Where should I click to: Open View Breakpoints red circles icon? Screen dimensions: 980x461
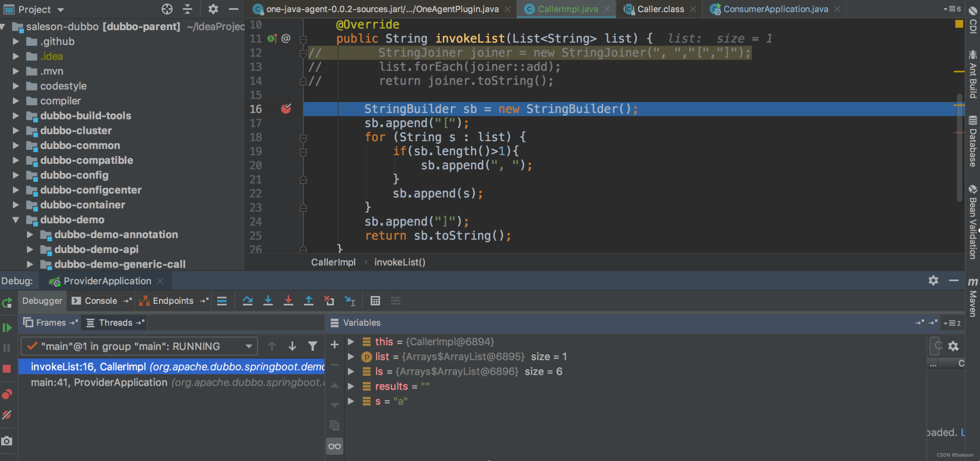pos(7,394)
